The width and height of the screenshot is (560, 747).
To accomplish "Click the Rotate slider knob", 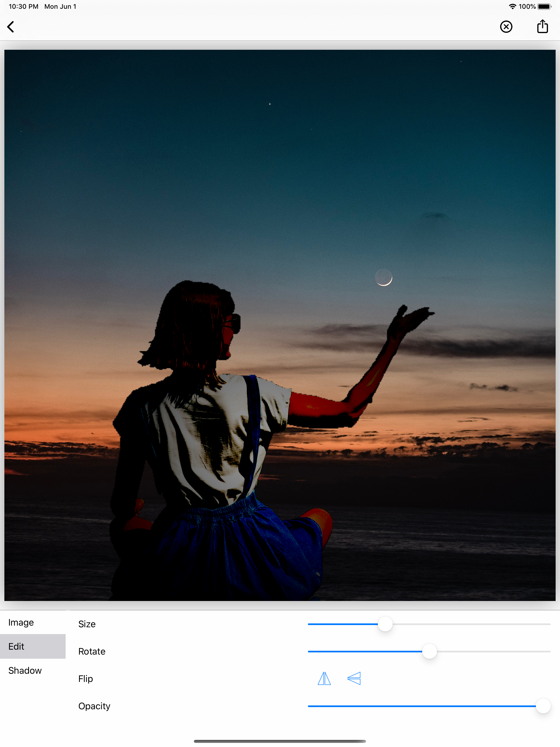I will tap(429, 651).
